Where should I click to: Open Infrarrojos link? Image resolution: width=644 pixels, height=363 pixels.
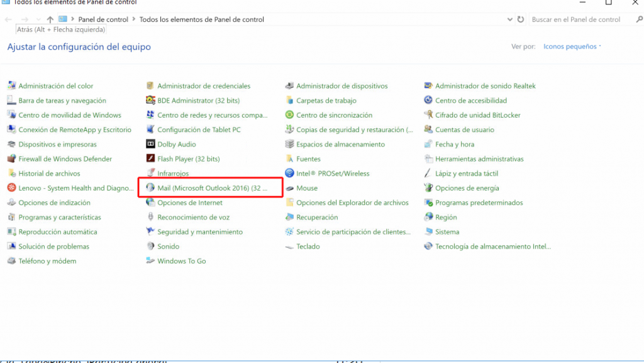point(173,173)
